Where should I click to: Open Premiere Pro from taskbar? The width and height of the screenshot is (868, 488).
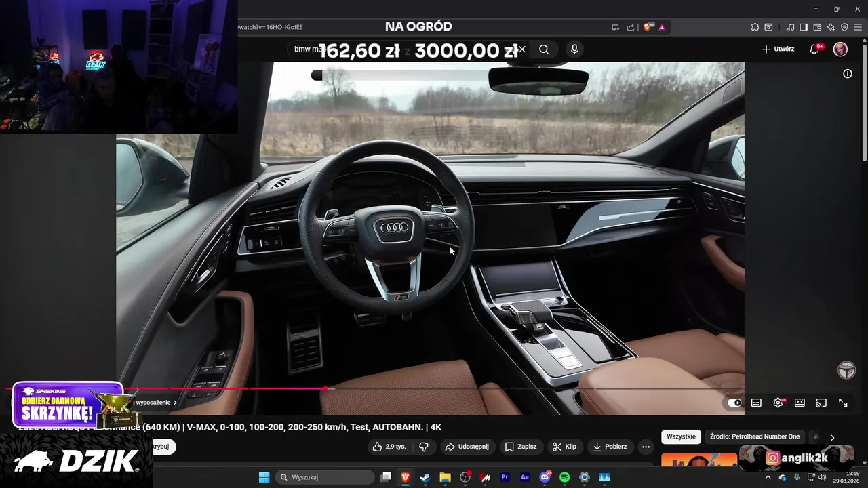pos(505,477)
